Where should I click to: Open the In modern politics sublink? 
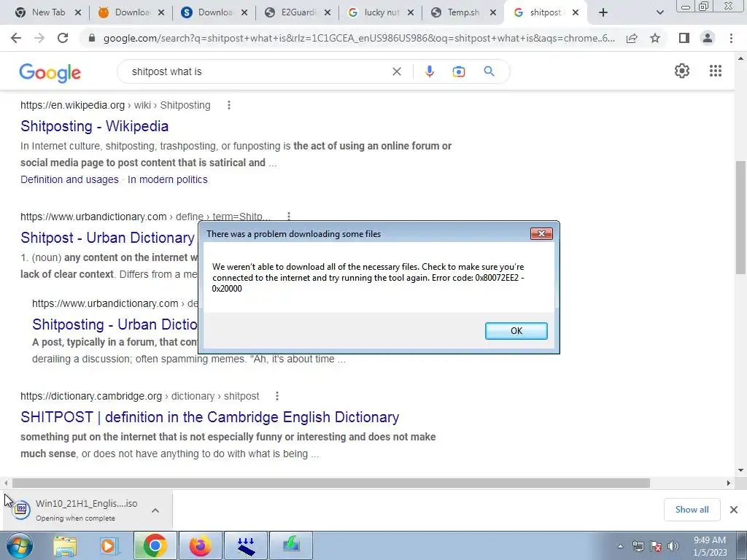click(x=168, y=179)
